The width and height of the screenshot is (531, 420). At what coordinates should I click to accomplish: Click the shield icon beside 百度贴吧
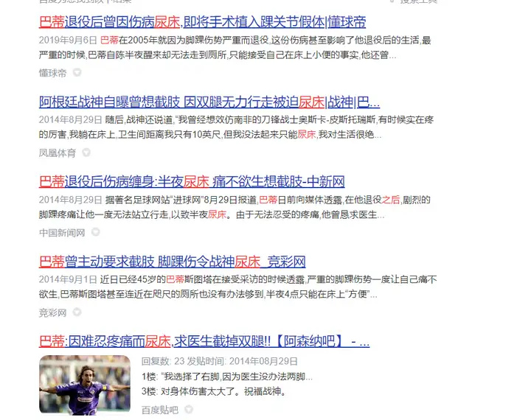click(189, 410)
